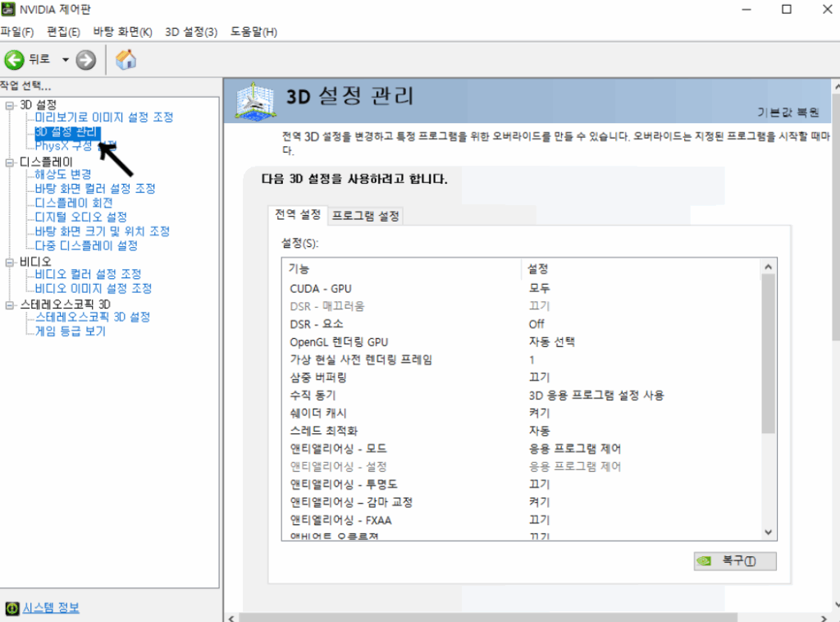Select the CUDA - GPU row
Screen dimensions: 840x622
[521, 289]
